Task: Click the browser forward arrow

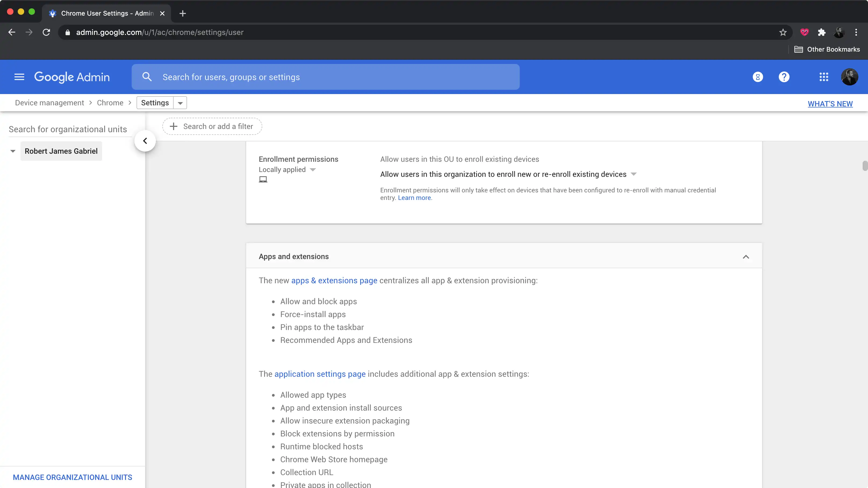Action: pyautogui.click(x=29, y=32)
